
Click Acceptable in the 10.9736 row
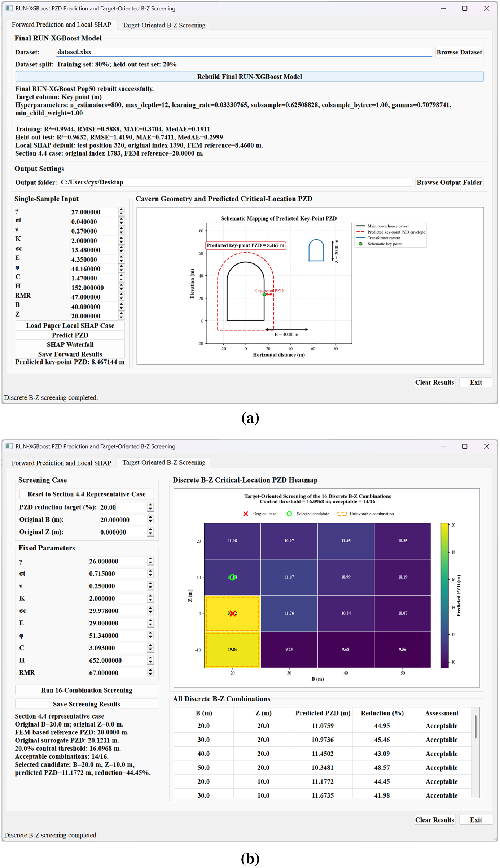(442, 740)
